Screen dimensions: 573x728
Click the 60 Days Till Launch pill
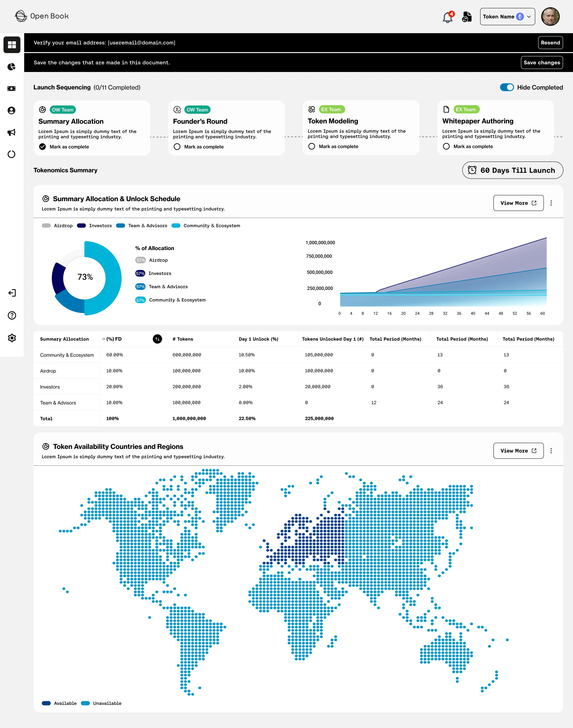512,170
